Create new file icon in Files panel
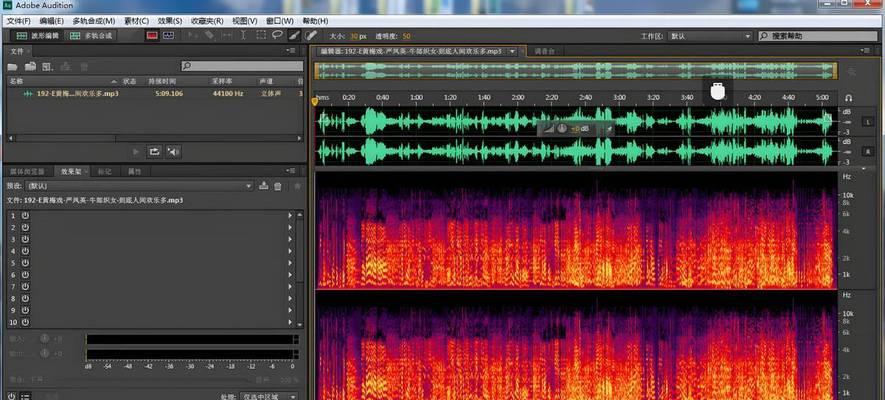885x400 pixels. tap(47, 67)
